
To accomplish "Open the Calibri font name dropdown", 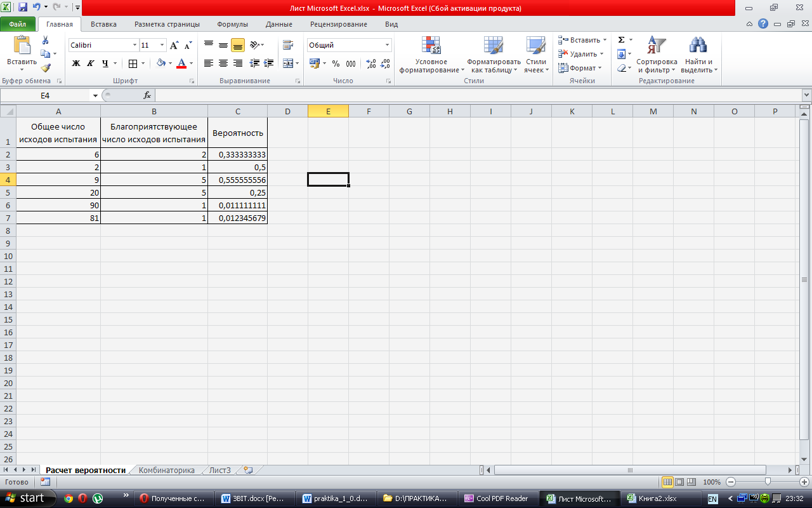I will click(x=134, y=45).
